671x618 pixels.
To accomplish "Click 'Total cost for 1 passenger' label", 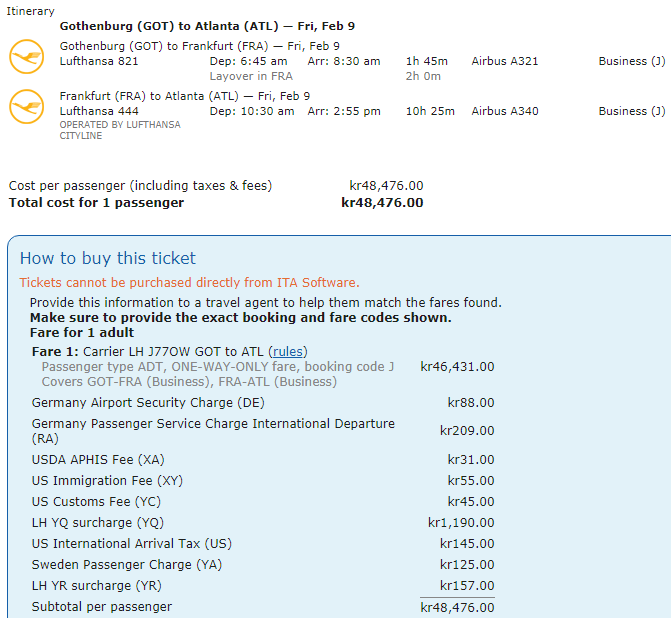I will click(x=96, y=202).
